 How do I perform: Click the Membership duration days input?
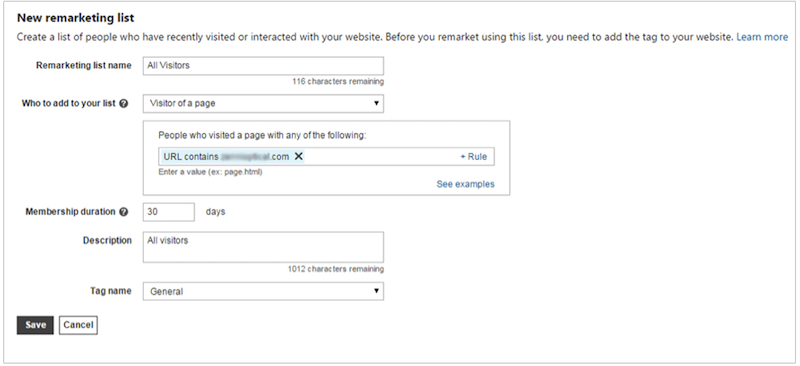click(168, 212)
